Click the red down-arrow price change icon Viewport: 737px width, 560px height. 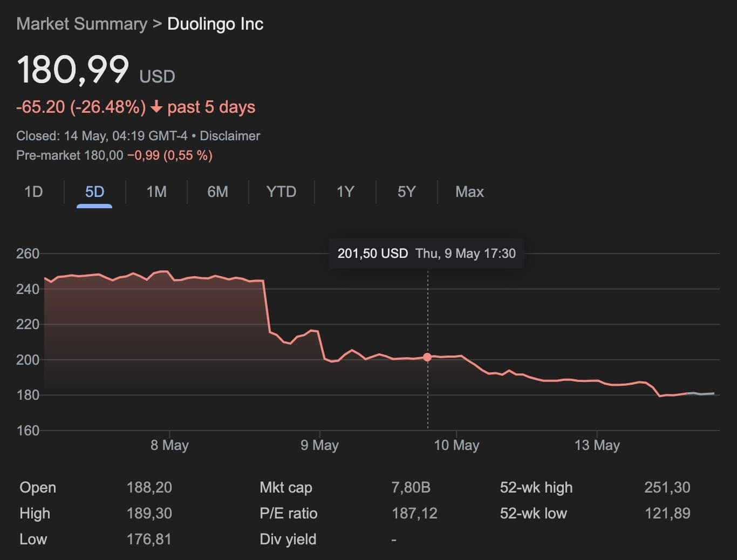click(156, 107)
